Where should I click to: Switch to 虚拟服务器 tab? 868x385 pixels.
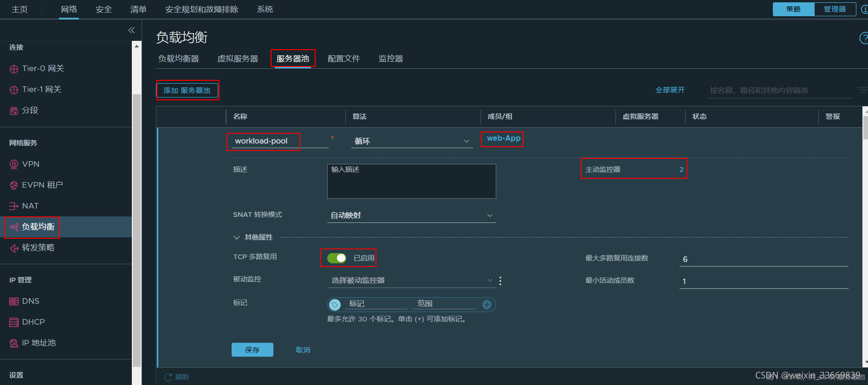coord(238,59)
